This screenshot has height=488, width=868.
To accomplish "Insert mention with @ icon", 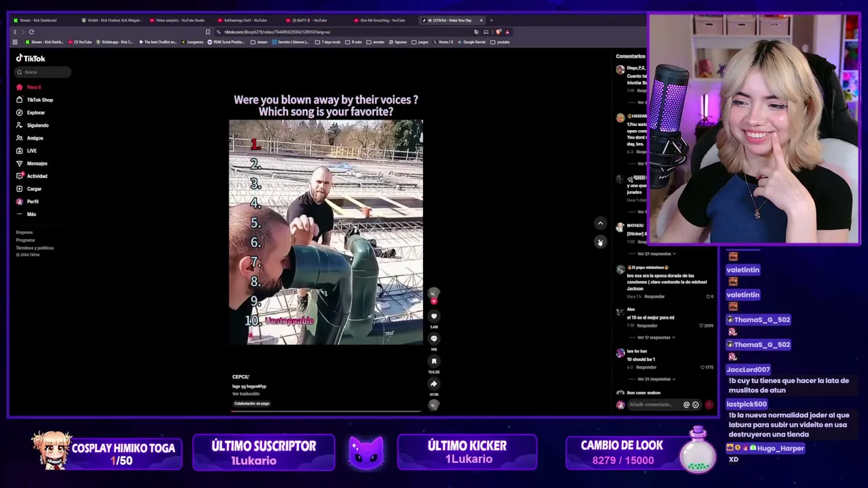I will (686, 405).
